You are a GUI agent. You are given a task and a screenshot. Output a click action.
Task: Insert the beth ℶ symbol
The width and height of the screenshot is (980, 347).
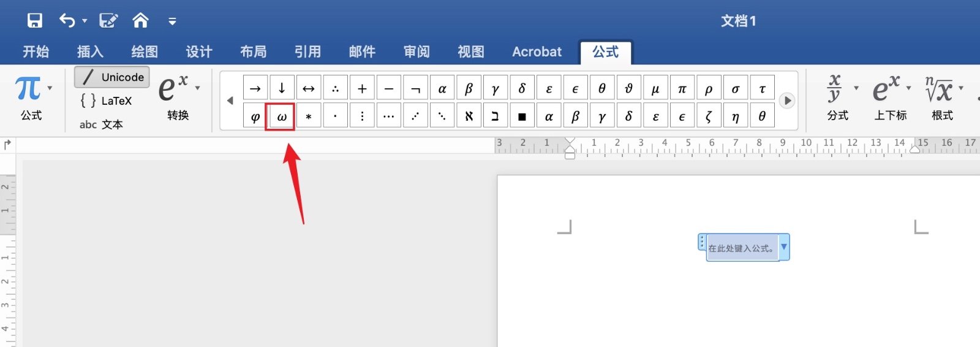click(496, 116)
